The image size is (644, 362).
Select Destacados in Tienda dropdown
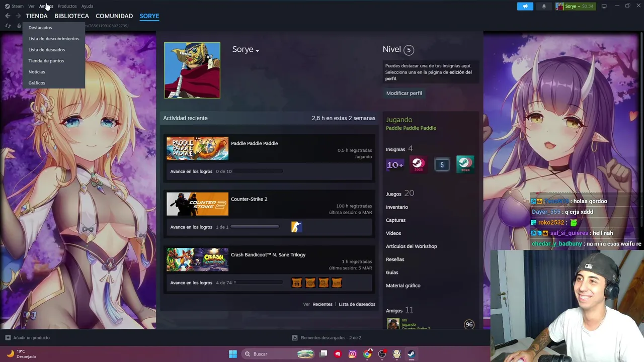pyautogui.click(x=54, y=28)
